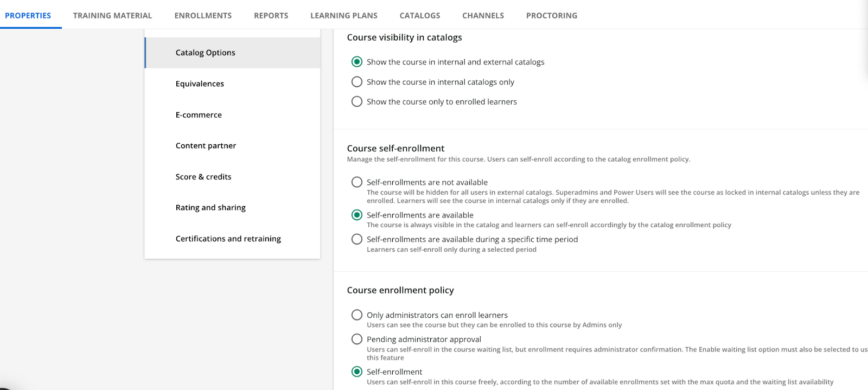Open the E-commerce settings section
The width and height of the screenshot is (868, 390).
click(199, 114)
